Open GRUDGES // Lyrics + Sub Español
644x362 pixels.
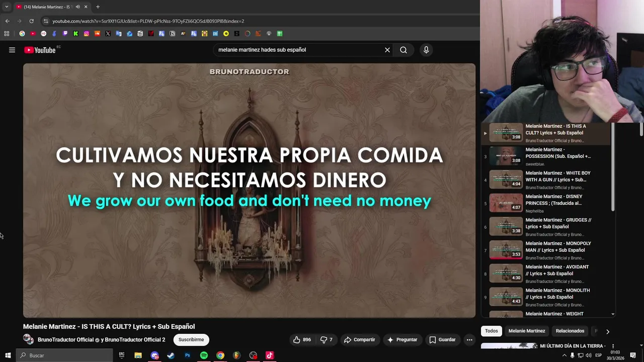coord(547,227)
